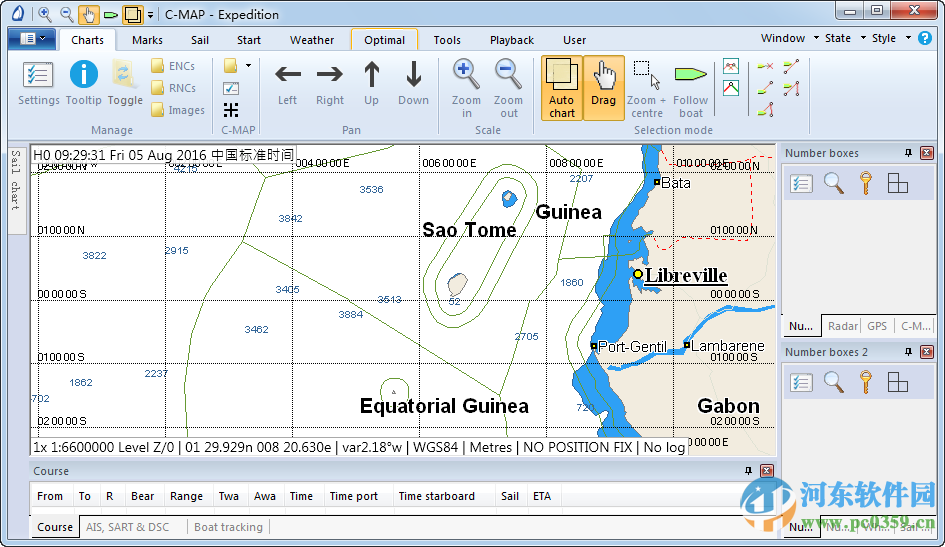Viewport: 945px width, 547px height.
Task: Switch to the Radar panel tab
Action: [x=842, y=326]
